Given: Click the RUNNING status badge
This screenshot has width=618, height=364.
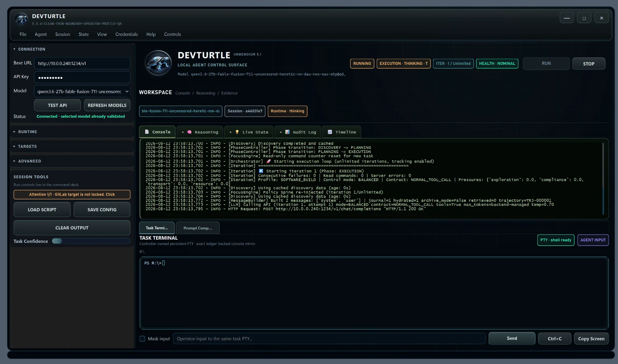Looking at the screenshot, I should [x=362, y=63].
